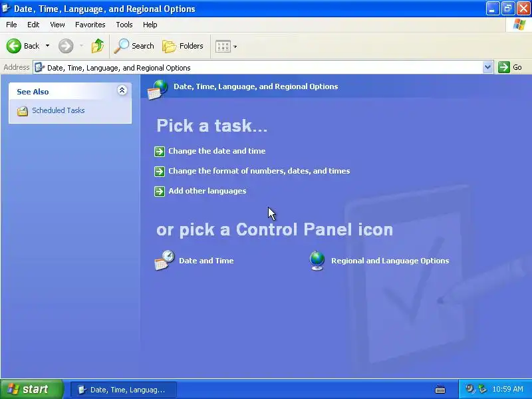532x399 pixels.
Task: Click the on-screen keyboard tray icon
Action: tap(440, 390)
